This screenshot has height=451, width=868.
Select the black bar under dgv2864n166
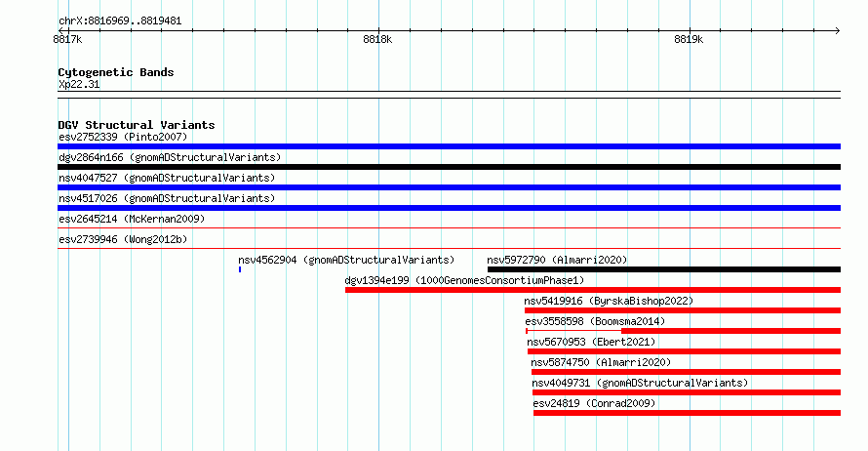pos(449,167)
